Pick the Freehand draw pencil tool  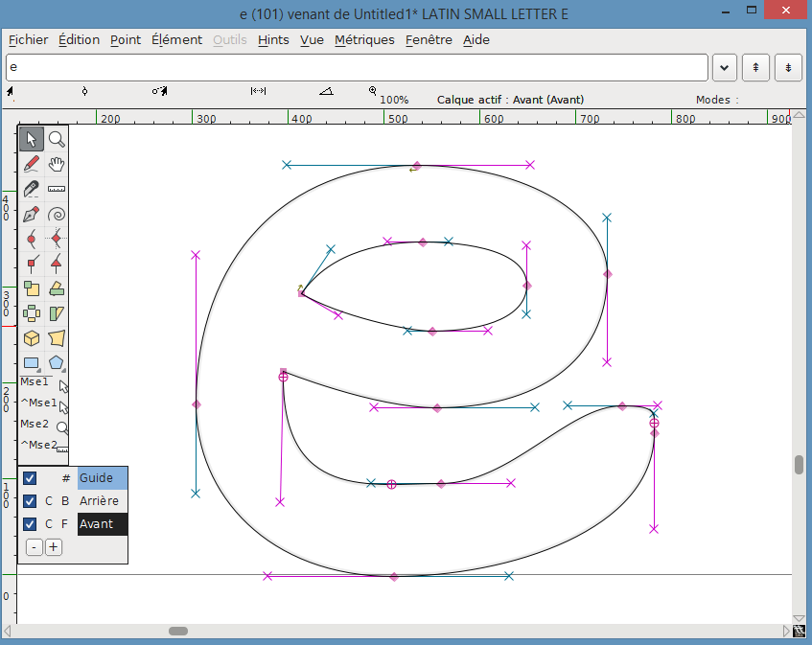[x=32, y=164]
